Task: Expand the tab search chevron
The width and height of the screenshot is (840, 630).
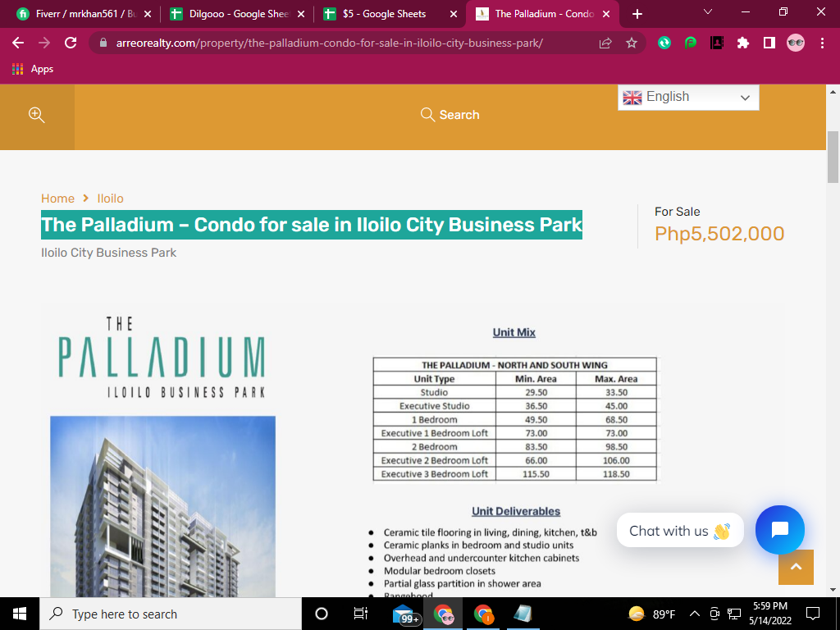Action: (708, 11)
